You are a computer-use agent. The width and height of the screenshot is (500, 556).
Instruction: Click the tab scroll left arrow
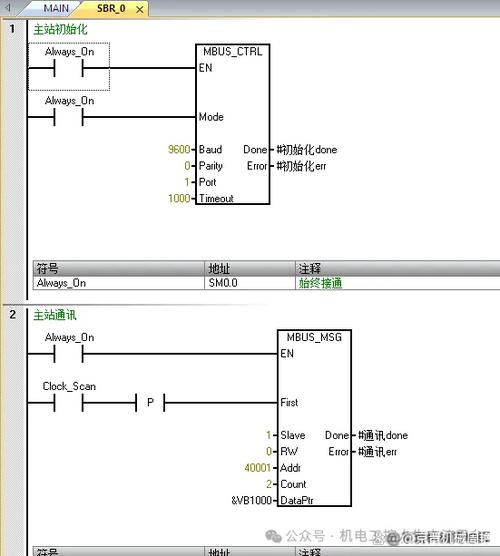click(8, 7)
